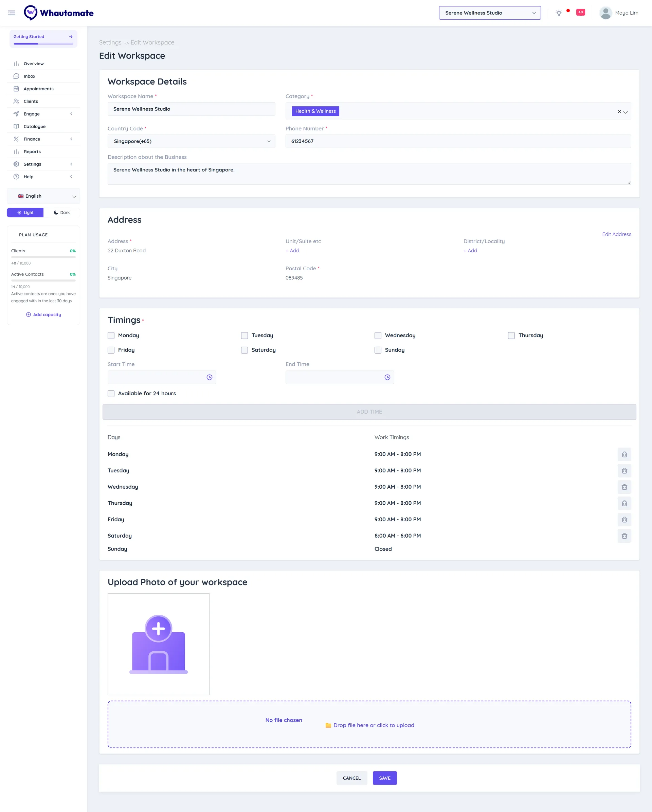The height and width of the screenshot is (812, 652).
Task: Open the Category dropdown arrow
Action: 625,112
